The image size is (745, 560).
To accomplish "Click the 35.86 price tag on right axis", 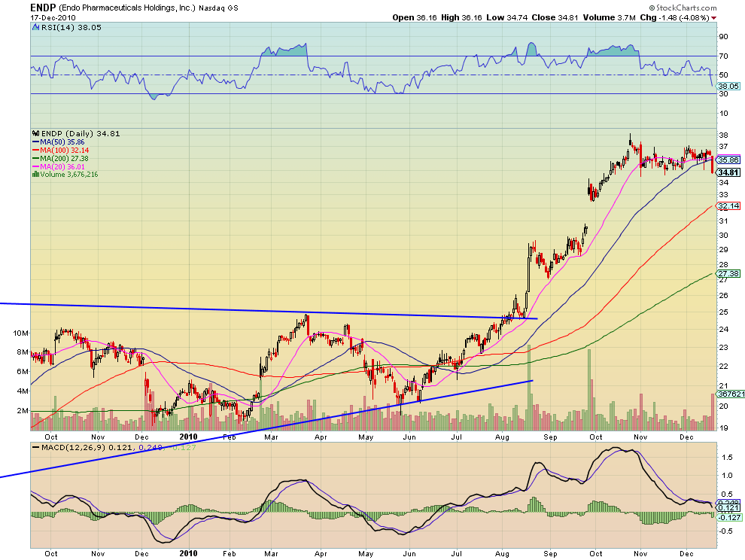I will pos(729,160).
